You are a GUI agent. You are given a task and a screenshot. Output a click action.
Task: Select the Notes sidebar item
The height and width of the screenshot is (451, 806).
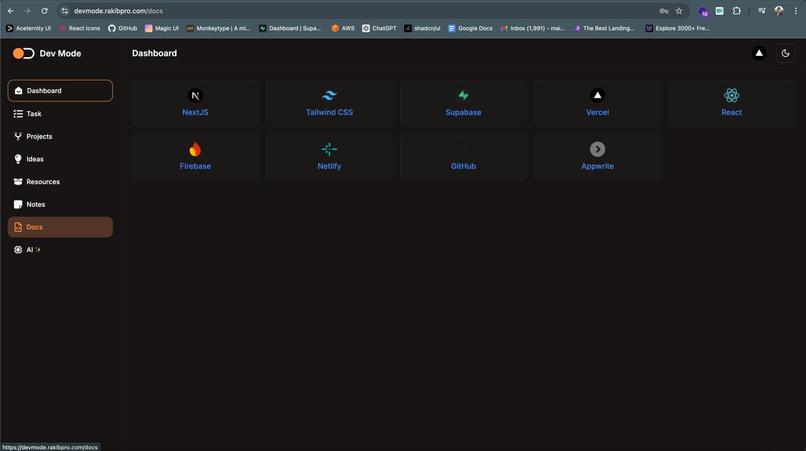tap(60, 204)
